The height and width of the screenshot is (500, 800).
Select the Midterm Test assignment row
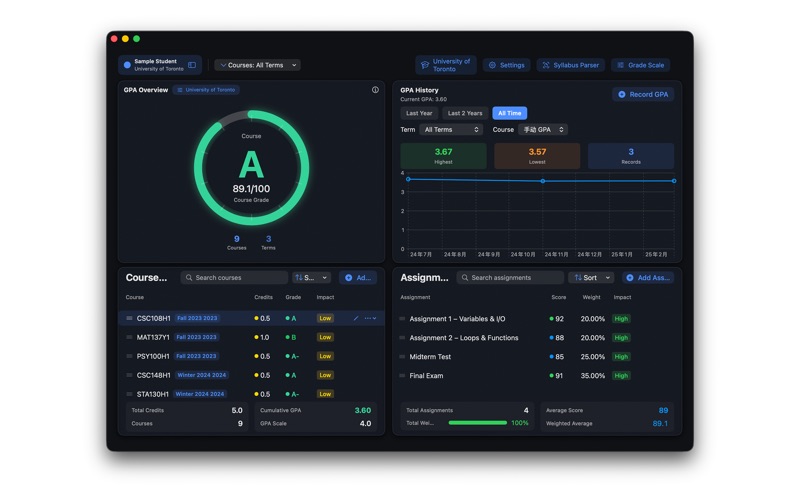tap(536, 357)
